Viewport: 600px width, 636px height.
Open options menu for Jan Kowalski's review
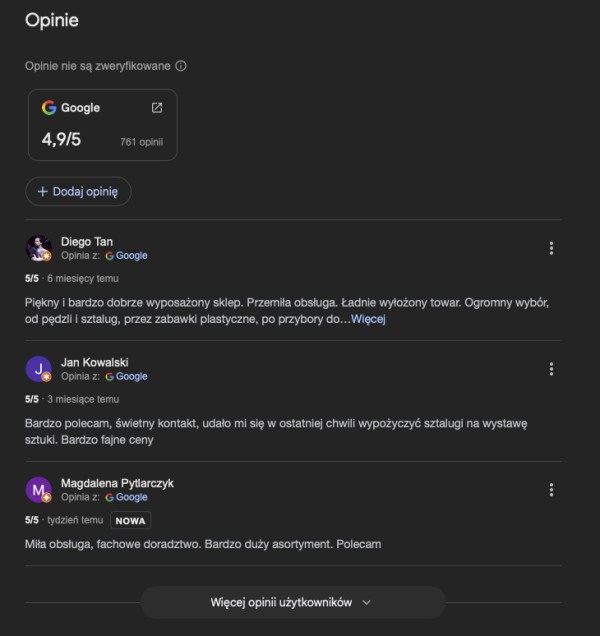[551, 369]
